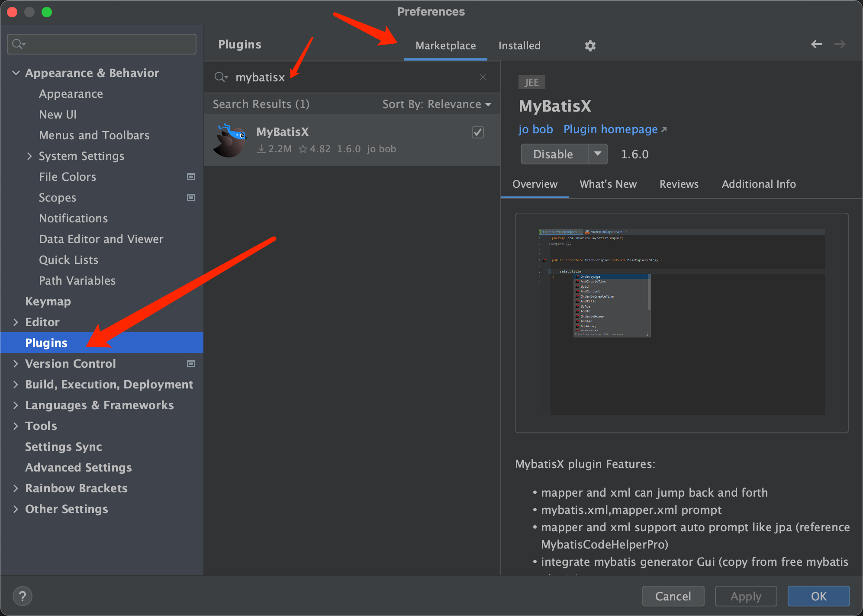This screenshot has height=616, width=863.
Task: Click the Disable plugin button
Action: point(554,154)
